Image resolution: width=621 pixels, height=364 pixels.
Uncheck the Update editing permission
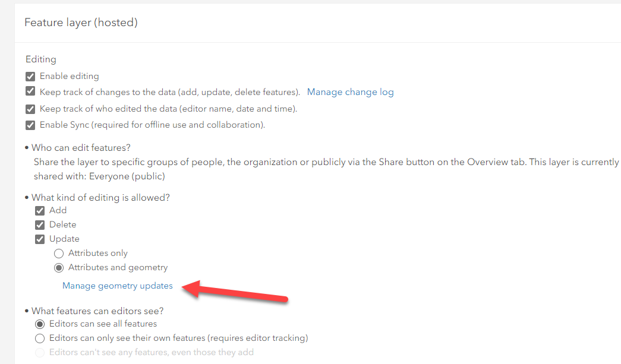pos(40,239)
